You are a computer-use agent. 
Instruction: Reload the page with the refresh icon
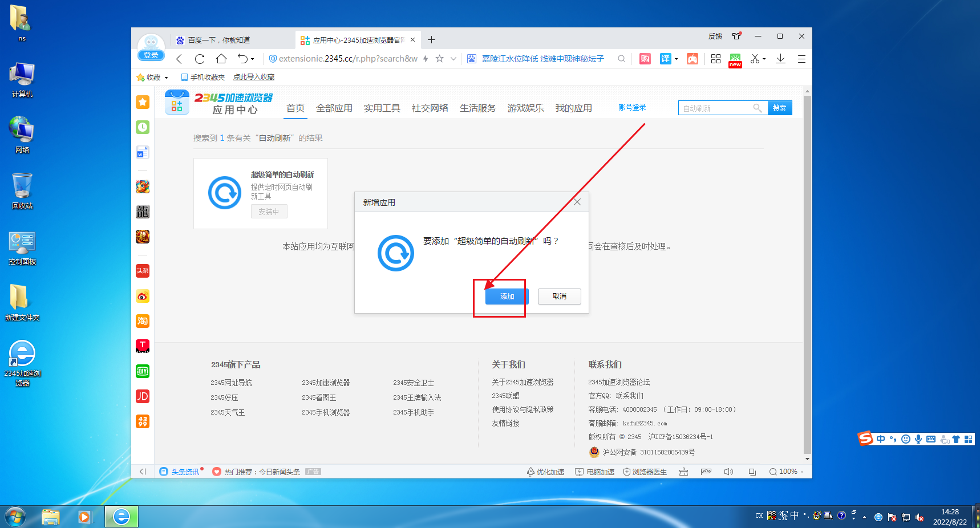coord(200,59)
